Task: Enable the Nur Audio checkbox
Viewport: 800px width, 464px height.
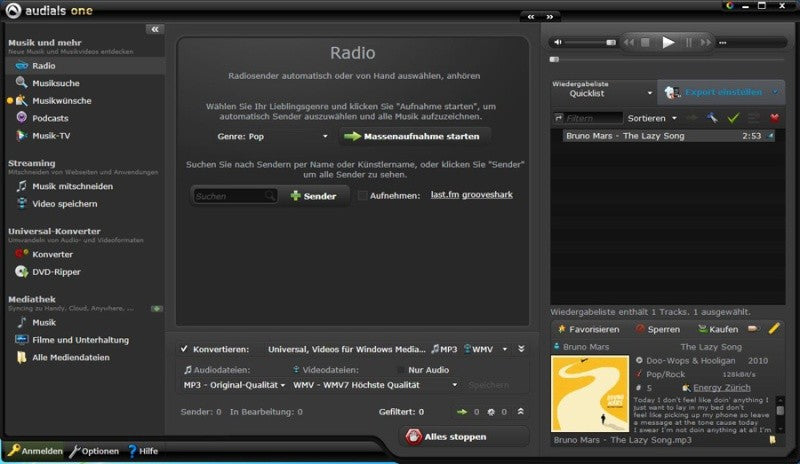Action: [401, 370]
